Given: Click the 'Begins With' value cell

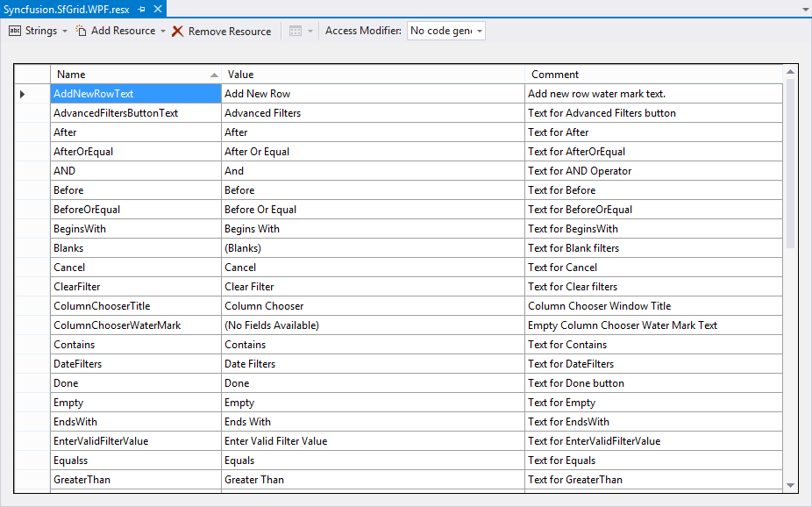Looking at the screenshot, I should tap(373, 229).
